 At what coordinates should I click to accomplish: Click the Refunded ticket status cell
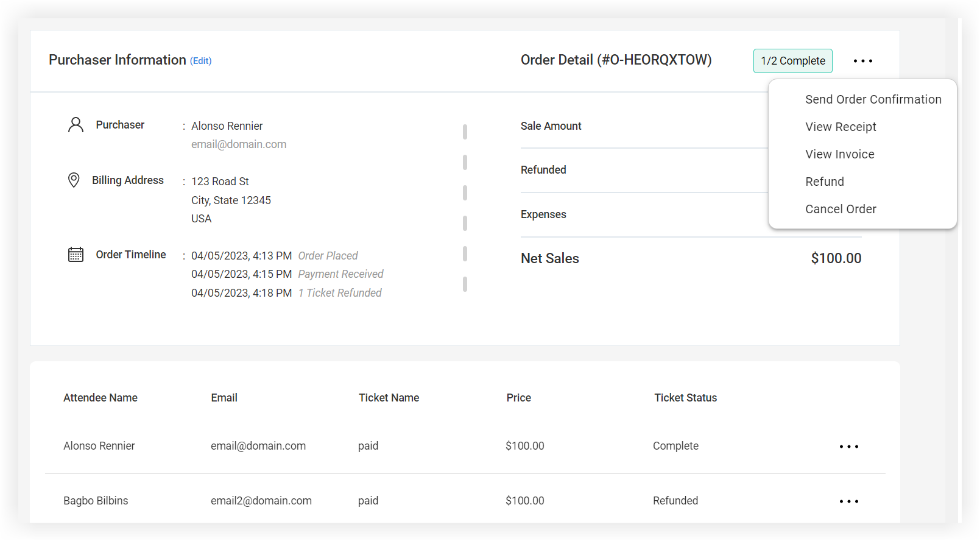(x=675, y=501)
